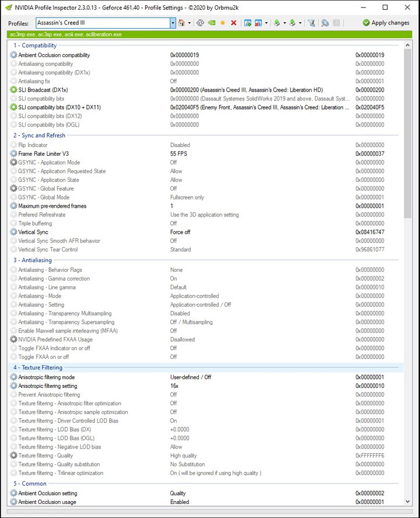Delete the current profile with red X
The height and width of the screenshot is (518, 420).
233,23
